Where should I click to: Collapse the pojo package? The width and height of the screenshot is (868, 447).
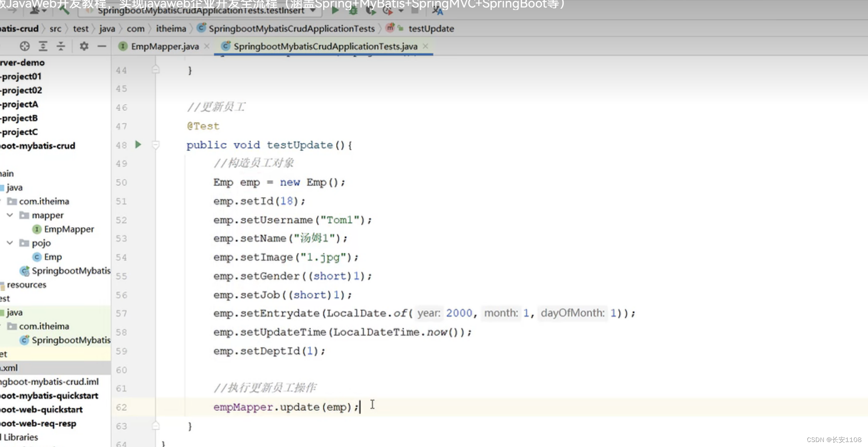click(x=10, y=243)
